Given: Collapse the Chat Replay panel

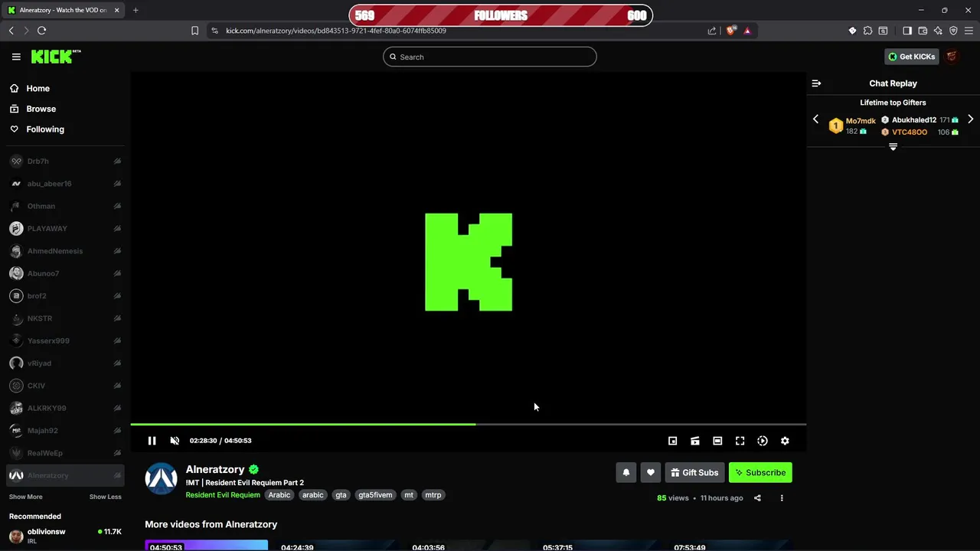Looking at the screenshot, I should pos(816,83).
